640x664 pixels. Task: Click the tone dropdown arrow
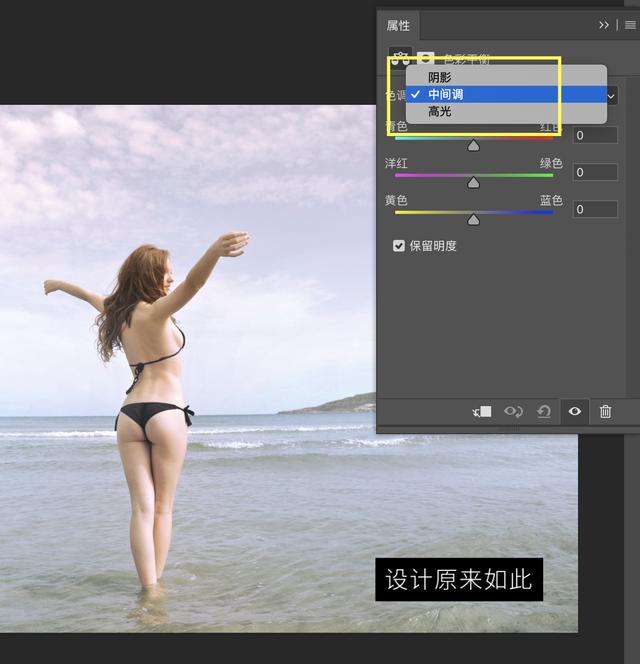tap(612, 96)
